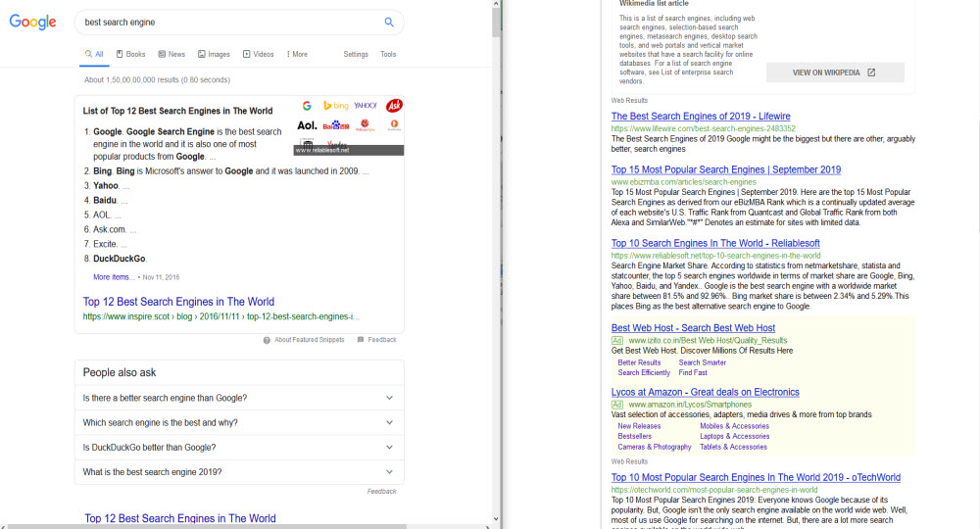Open 'Top 10 Most Popular Search Engines 2019 - oTechWorld'
The width and height of the screenshot is (980, 529).
(x=756, y=478)
